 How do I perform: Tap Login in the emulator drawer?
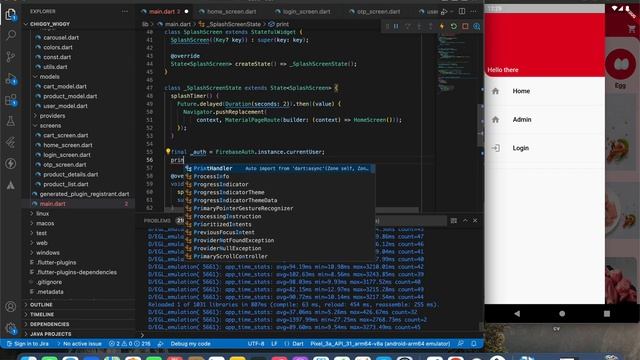pos(544,148)
